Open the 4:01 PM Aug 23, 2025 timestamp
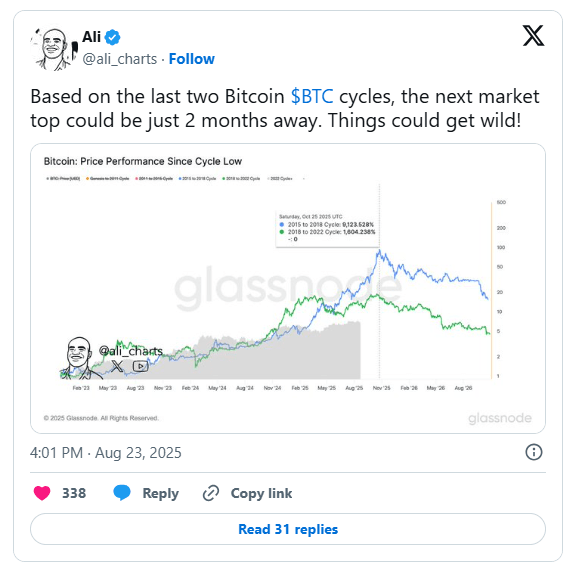Viewport: 575px width, 573px height. click(x=106, y=453)
